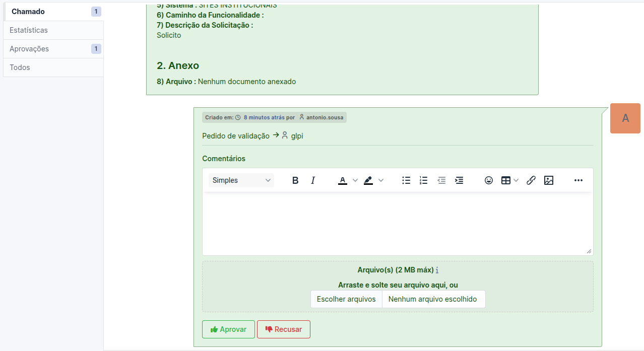The width and height of the screenshot is (644, 351).
Task: Decrease indent of the text
Action: click(x=441, y=180)
